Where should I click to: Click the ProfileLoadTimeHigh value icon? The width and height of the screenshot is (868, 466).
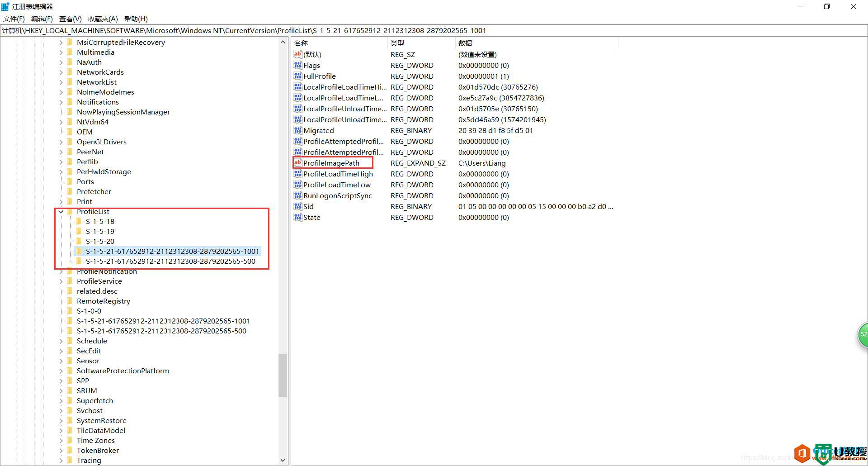pos(297,174)
